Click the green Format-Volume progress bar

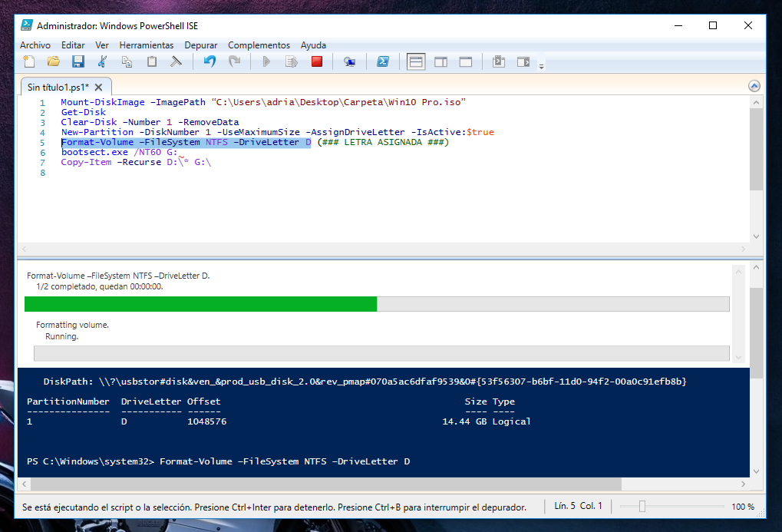click(377, 304)
